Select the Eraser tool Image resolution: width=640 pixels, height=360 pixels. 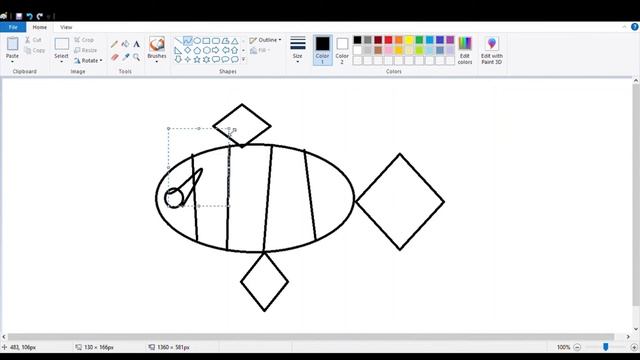pos(115,57)
